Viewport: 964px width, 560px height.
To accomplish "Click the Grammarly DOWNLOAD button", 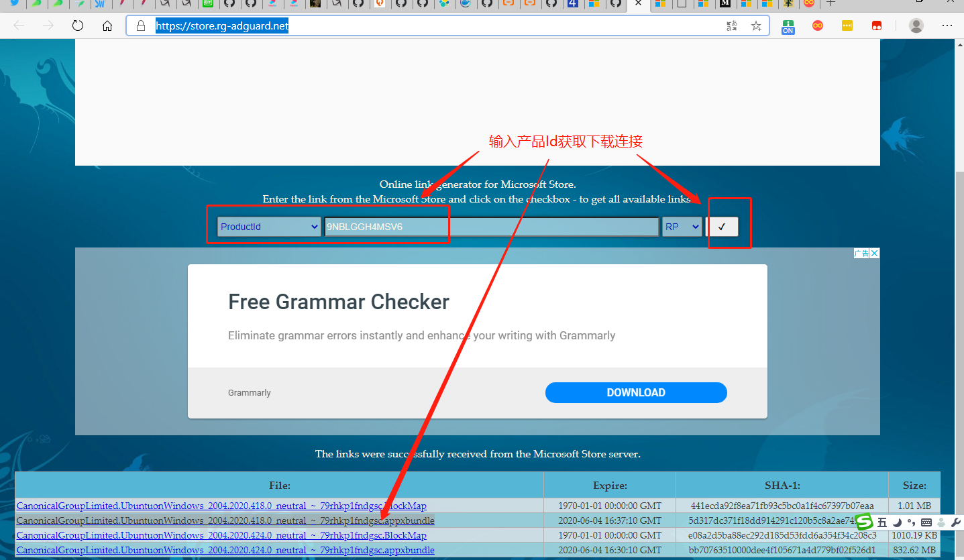I will [636, 392].
